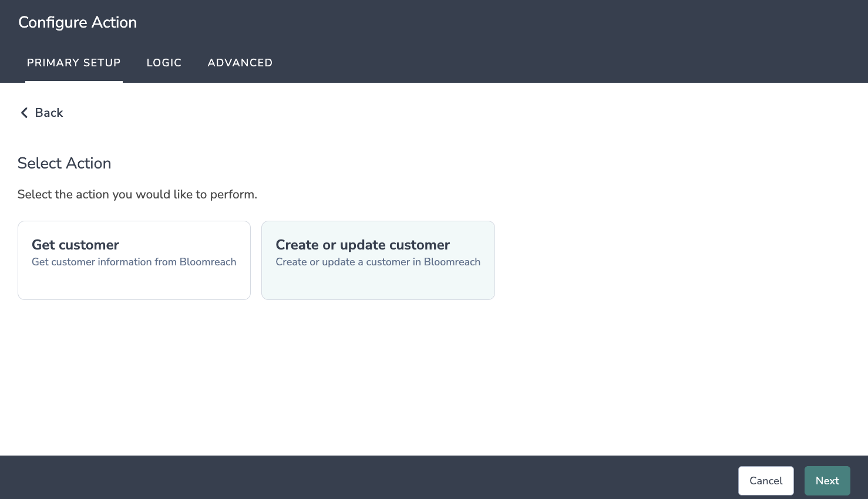Proceed with the Next button
868x499 pixels.
click(827, 481)
